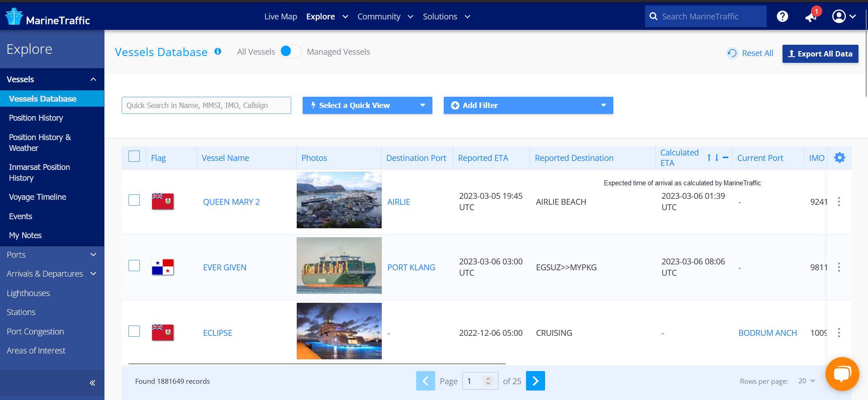Viewport: 868px width, 400px height.
Task: Open QUEEN MARY 2 row actions menu
Action: [x=839, y=202]
